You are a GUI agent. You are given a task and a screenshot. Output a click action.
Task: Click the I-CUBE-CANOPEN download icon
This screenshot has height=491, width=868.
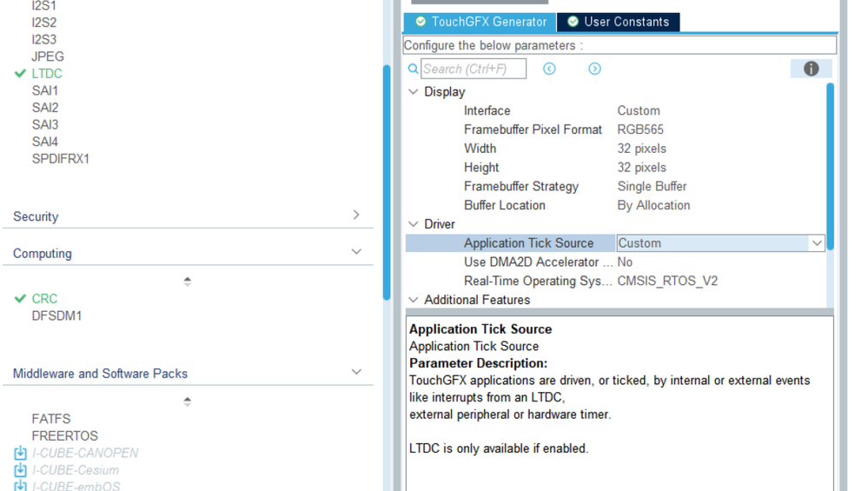20,453
